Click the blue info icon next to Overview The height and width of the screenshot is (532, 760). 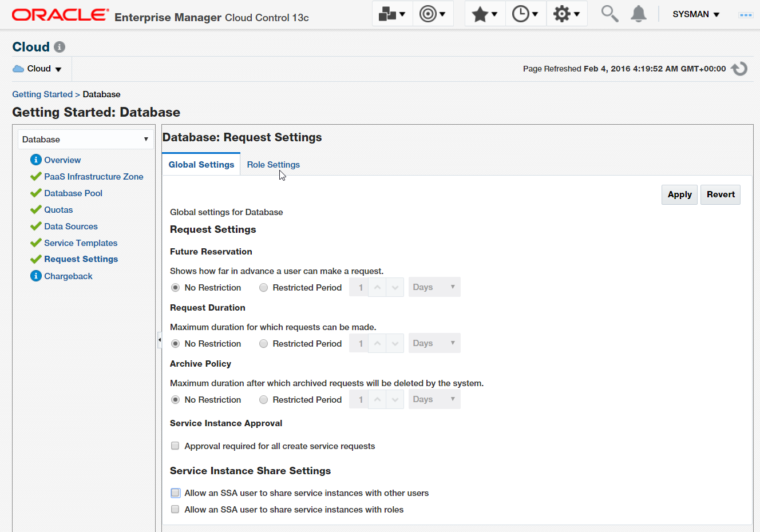tap(36, 160)
